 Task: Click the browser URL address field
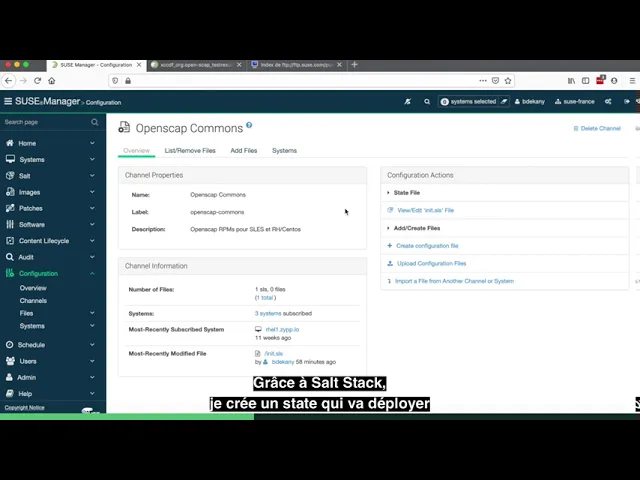point(302,81)
